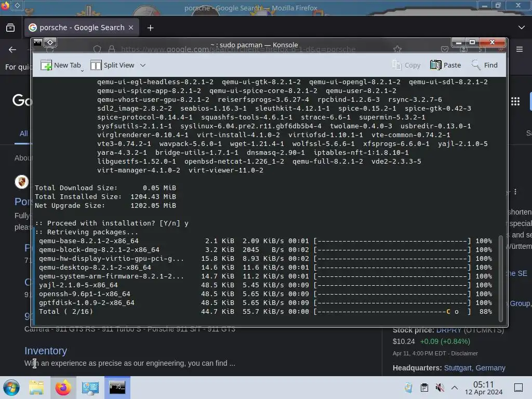
Task: Click the Copy button in Konsole toolbar
Action: pyautogui.click(x=406, y=65)
